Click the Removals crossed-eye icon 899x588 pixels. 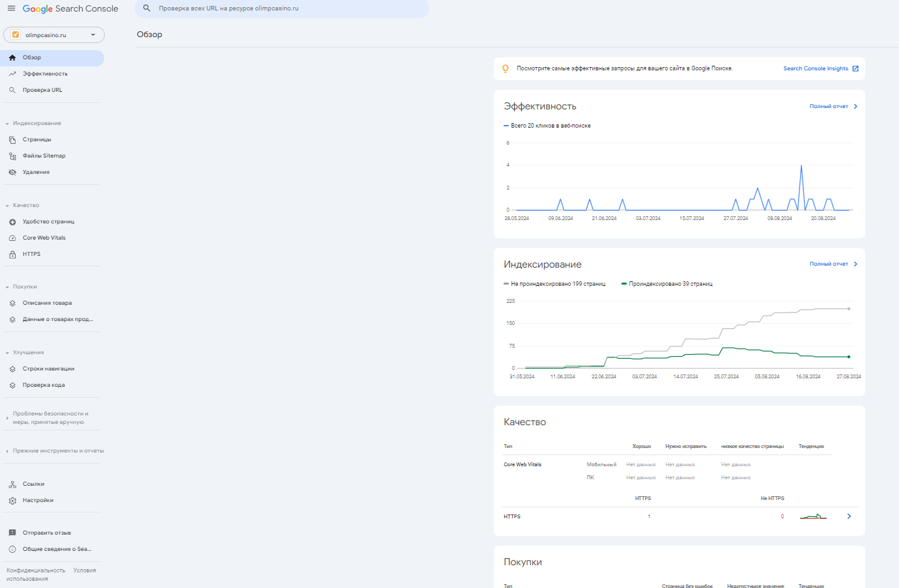(12, 173)
